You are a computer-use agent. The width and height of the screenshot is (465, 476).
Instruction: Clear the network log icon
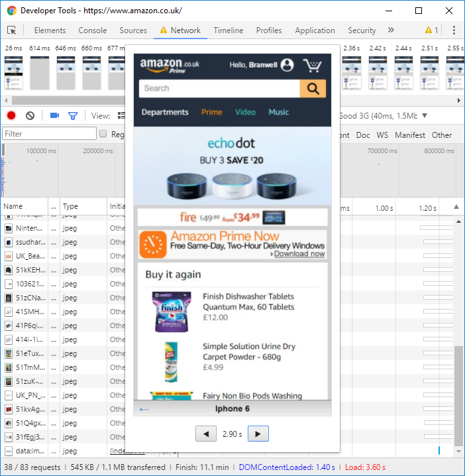(x=30, y=115)
